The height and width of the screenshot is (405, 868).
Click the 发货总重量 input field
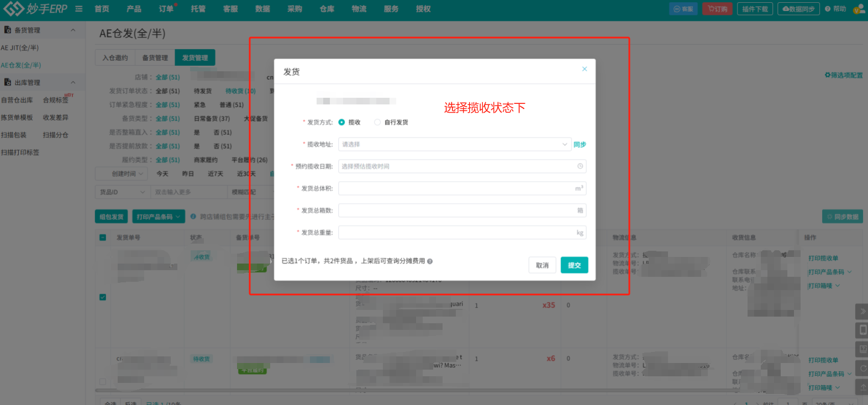pyautogui.click(x=462, y=233)
